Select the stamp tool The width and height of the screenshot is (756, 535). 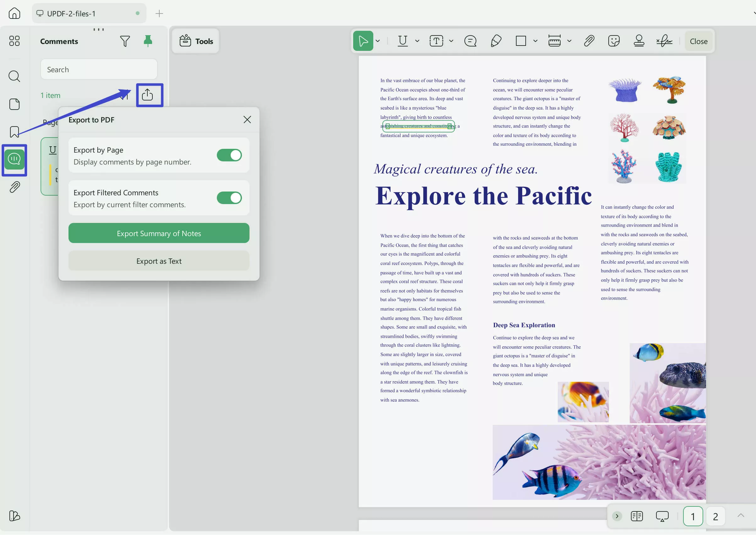tap(639, 41)
